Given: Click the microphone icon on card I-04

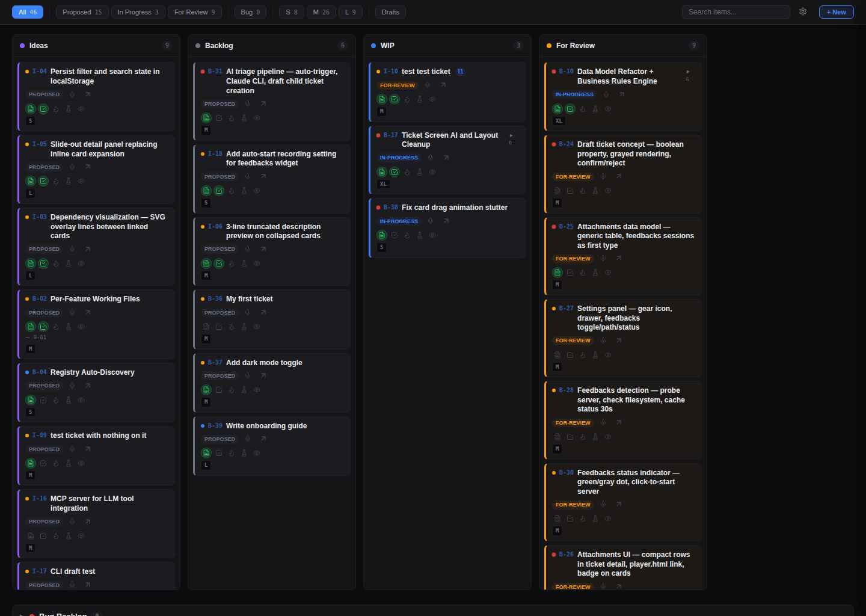Looking at the screenshot, I should pyautogui.click(x=72, y=94).
